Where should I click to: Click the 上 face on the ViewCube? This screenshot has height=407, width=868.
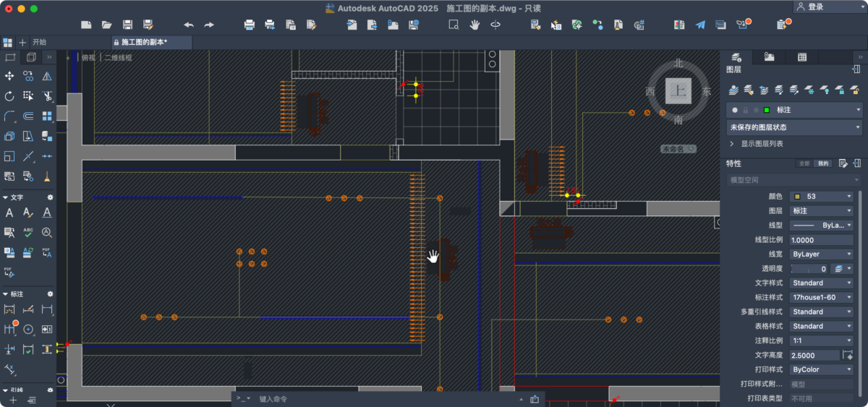(x=678, y=90)
